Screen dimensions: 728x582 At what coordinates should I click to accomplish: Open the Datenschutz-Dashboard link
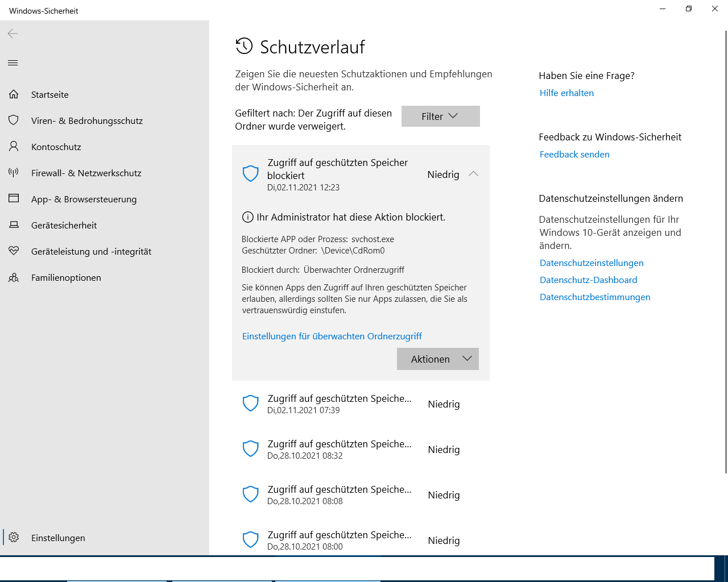coord(588,280)
